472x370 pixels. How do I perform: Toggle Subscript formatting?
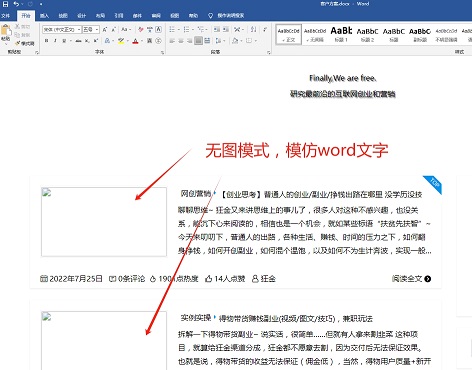tap(87, 41)
